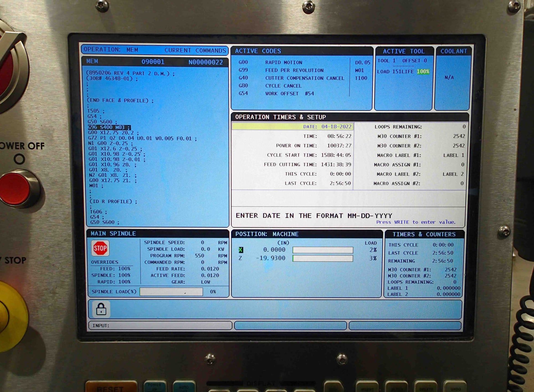534x392 pixels.
Task: Open the OPERATION TIMERS & SETUP header
Action: (350, 117)
